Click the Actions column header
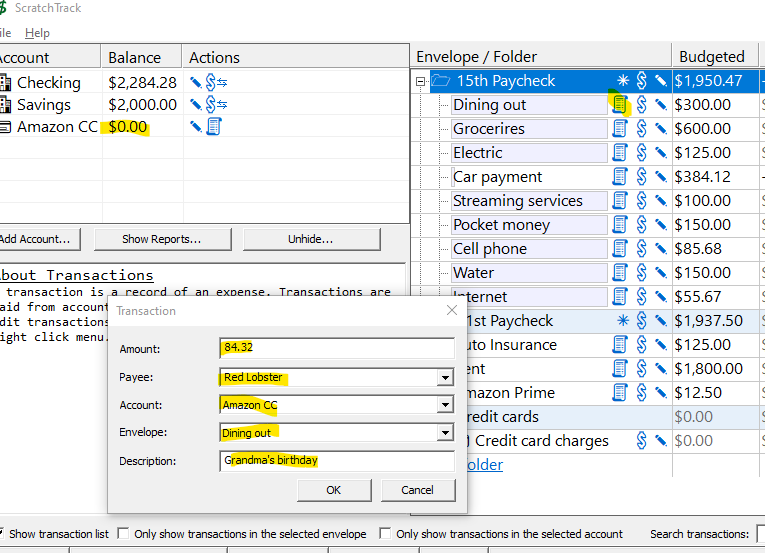The image size is (765, 553). [x=295, y=57]
